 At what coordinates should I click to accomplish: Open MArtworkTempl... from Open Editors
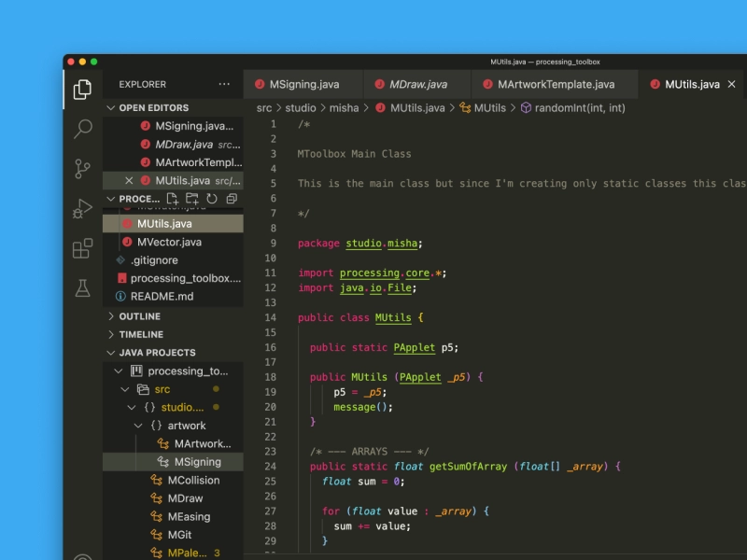click(173, 162)
